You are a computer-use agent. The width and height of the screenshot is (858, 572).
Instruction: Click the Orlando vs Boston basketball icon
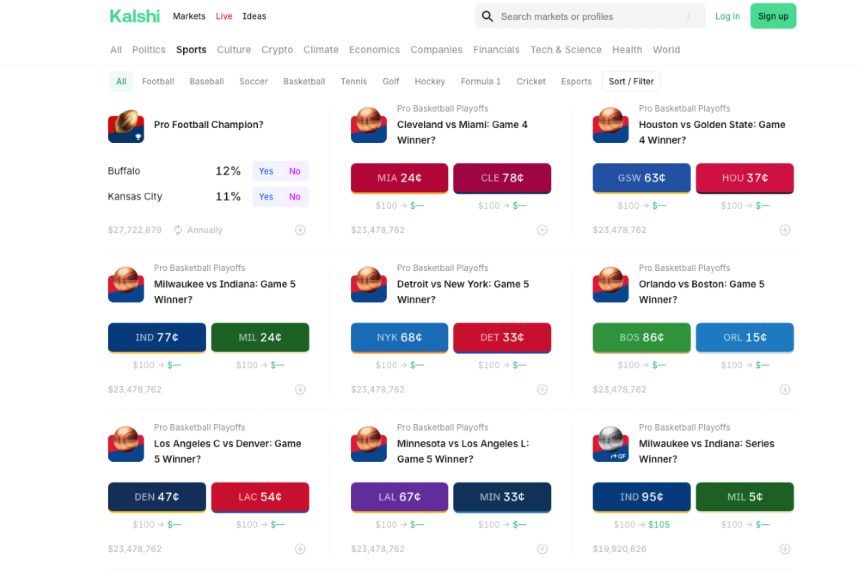pyautogui.click(x=611, y=285)
